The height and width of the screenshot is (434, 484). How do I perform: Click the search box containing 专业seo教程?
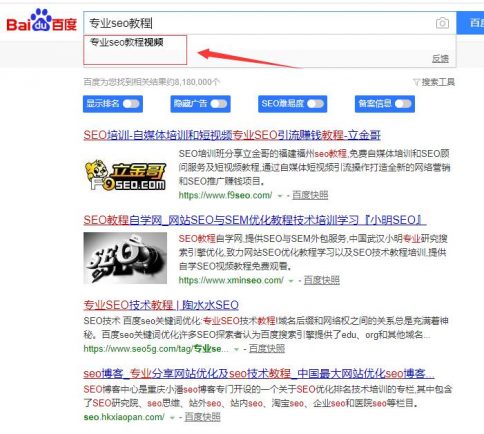coord(269,23)
